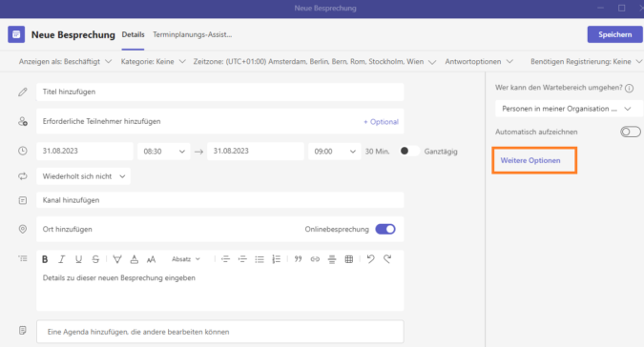This screenshot has height=347, width=644.
Task: Insert a quote block
Action: (299, 259)
